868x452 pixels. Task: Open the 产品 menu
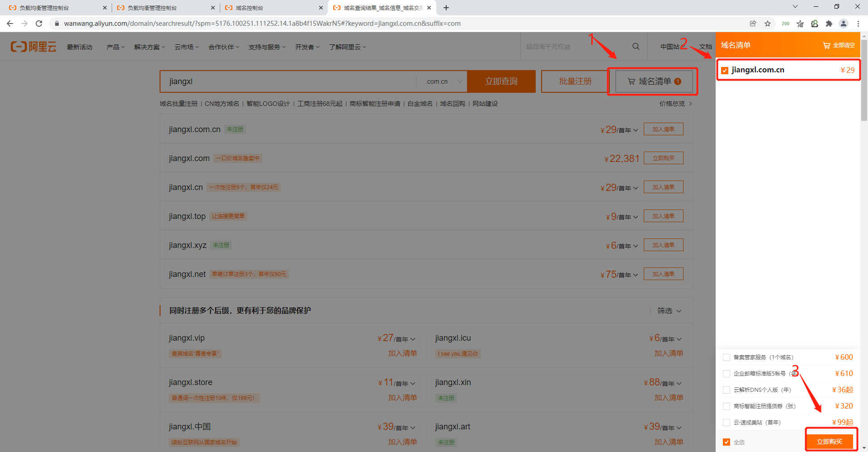116,47
